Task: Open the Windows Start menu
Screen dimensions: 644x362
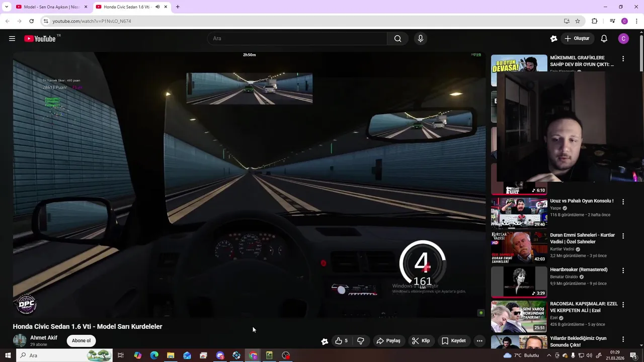Action: point(8,355)
